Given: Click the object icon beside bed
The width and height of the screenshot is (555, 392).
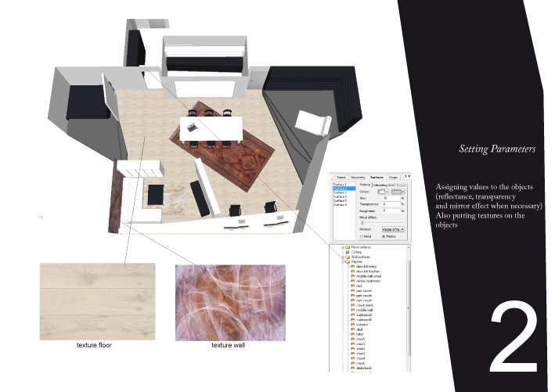Looking at the screenshot, I should [x=352, y=286].
